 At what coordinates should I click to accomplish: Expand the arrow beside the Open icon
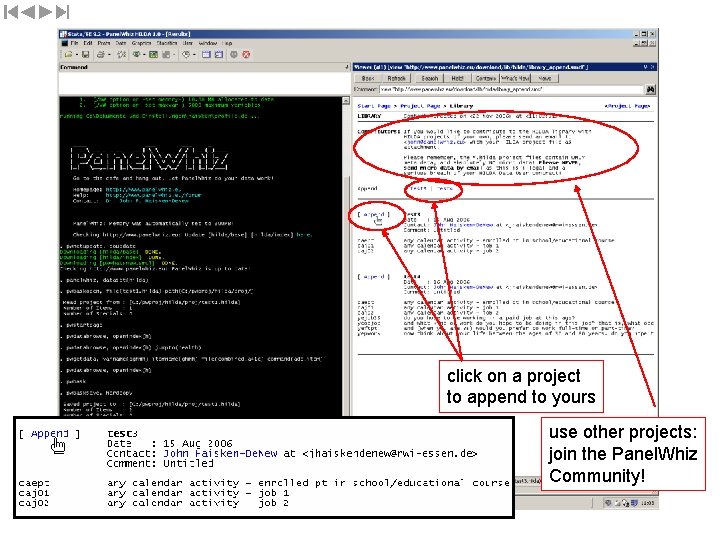[77, 54]
